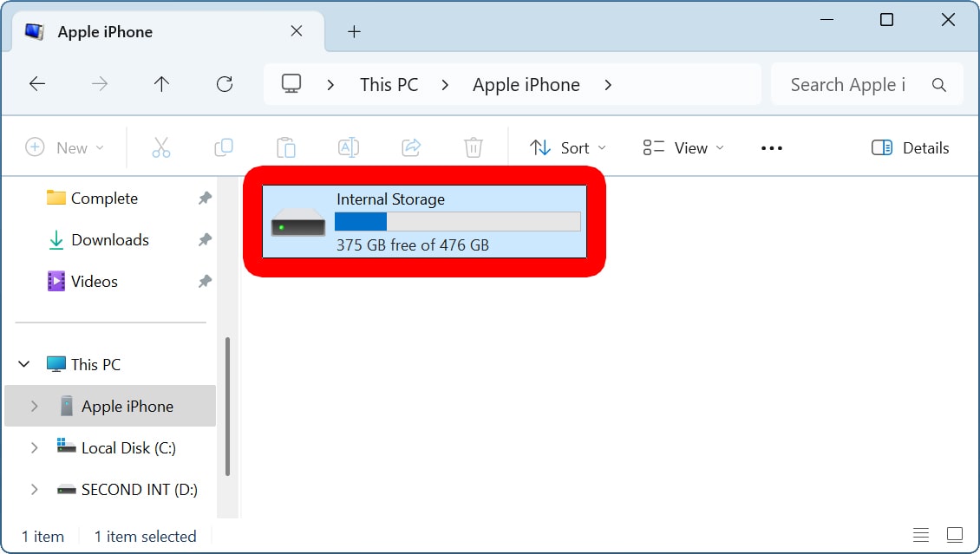Screen dimensions: 980x554
Task: Refresh the current folder view
Action: 225,84
